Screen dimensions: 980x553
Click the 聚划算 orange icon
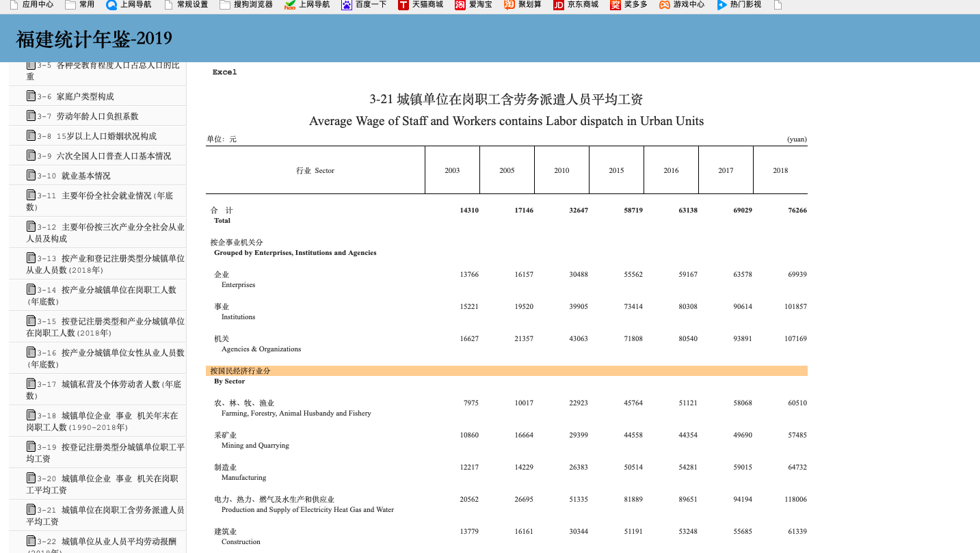coord(509,5)
